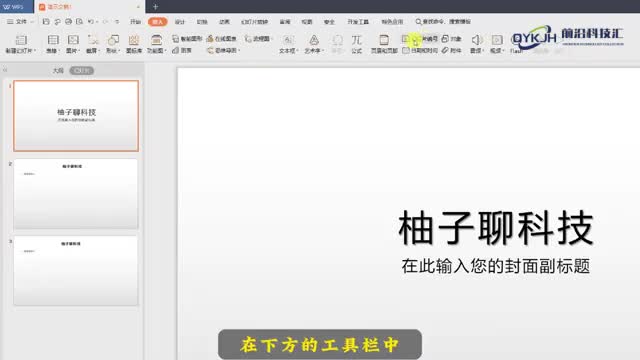Insert a Smart Graphic

click(x=187, y=39)
